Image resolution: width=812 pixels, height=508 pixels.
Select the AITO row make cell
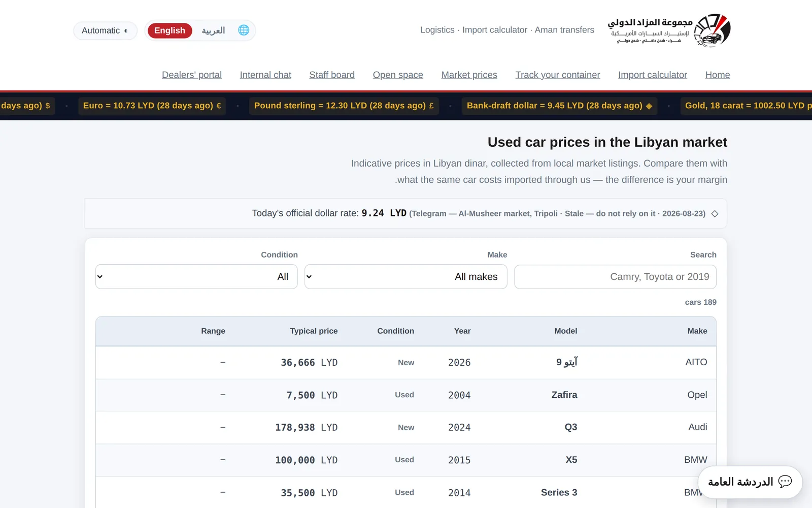point(696,362)
